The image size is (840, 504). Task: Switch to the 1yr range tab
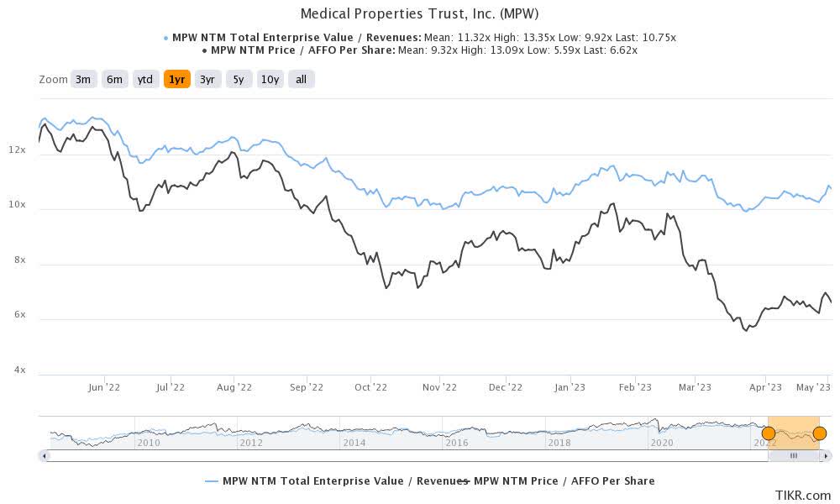[175, 79]
